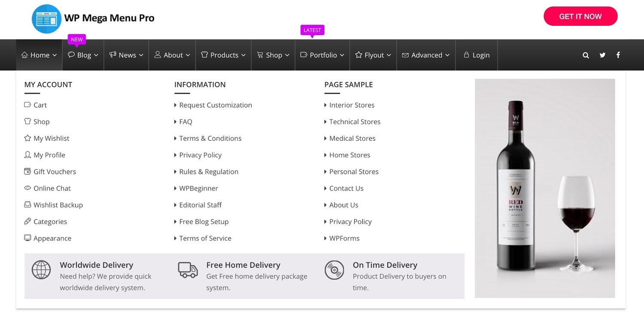Expand the Flyout menu chevron

[389, 55]
